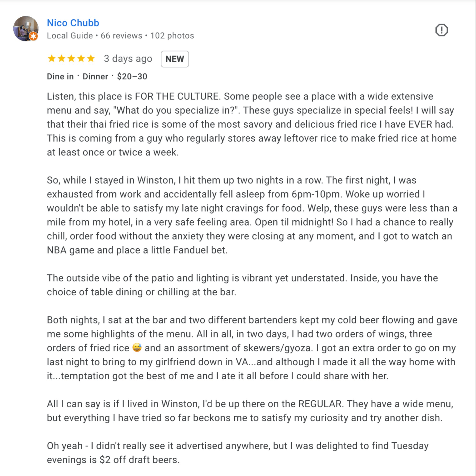Screen dimensions: 476x476
Task: Click the paragraph starting "Listen, this place"
Action: [x=252, y=124]
